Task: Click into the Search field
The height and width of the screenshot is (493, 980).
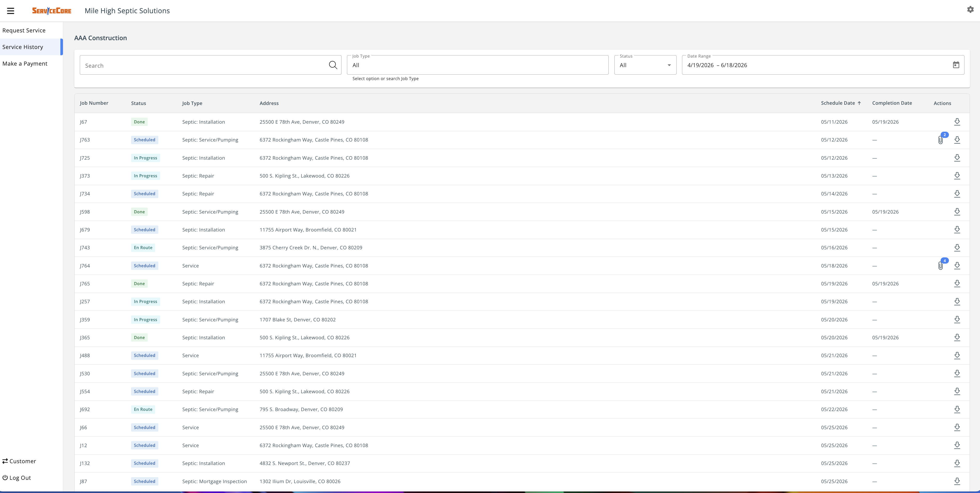Action: pos(210,65)
